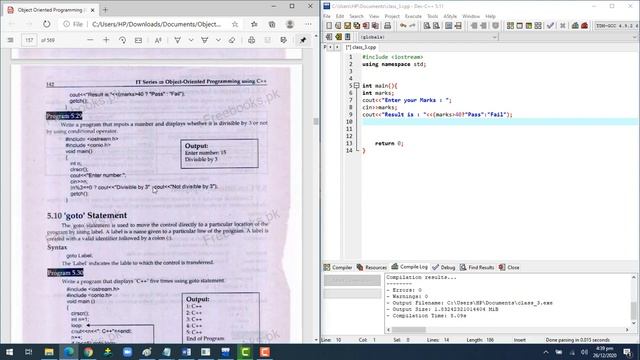Click Undo arrow in Dev-C++ toolbar
This screenshot has width=640, height=360.
click(x=403, y=26)
